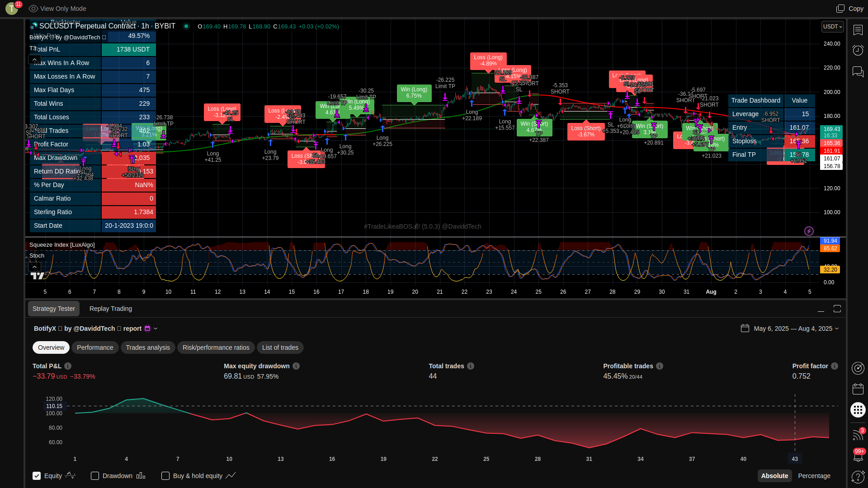Open the Chats speech bubbles icon
The height and width of the screenshot is (488, 868).
[858, 71]
